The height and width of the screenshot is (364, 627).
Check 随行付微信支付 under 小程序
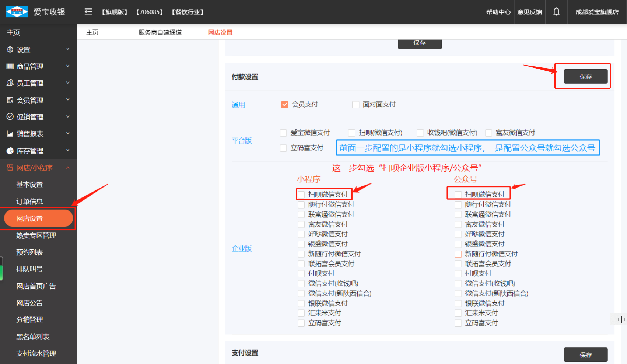(301, 204)
